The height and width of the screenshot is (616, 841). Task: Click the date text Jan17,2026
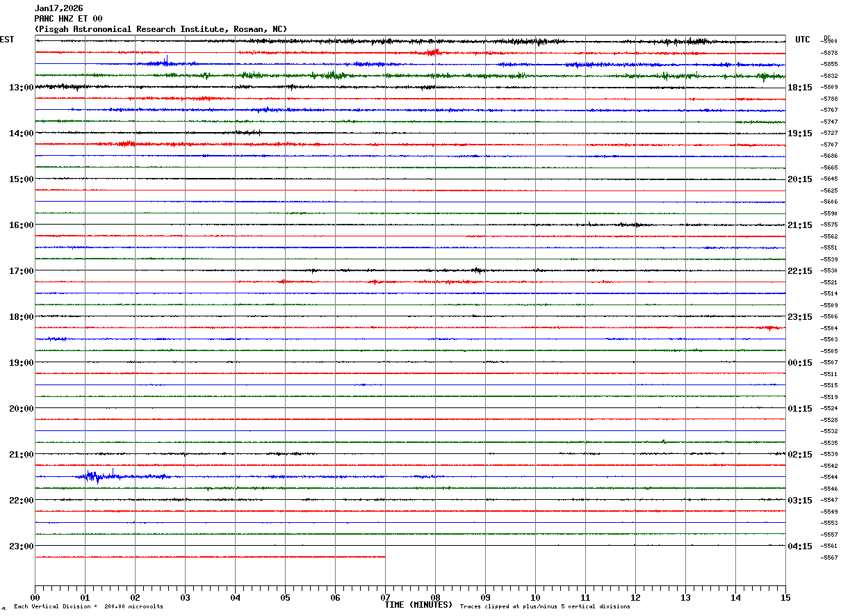pyautogui.click(x=58, y=8)
